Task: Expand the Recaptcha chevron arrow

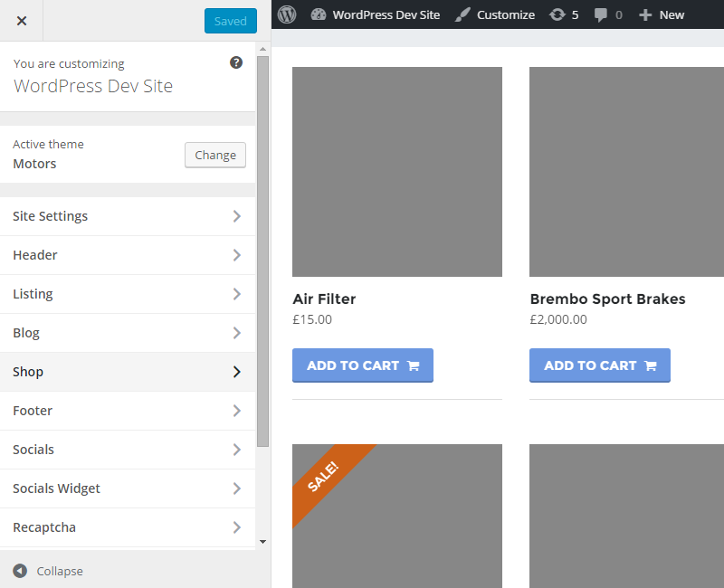Action: [237, 527]
